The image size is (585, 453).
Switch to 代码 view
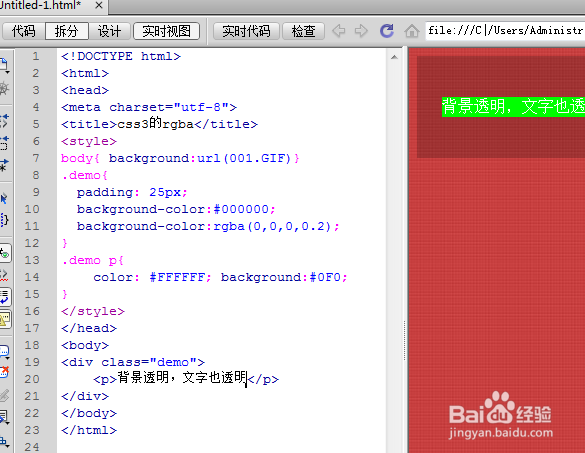coord(24,31)
